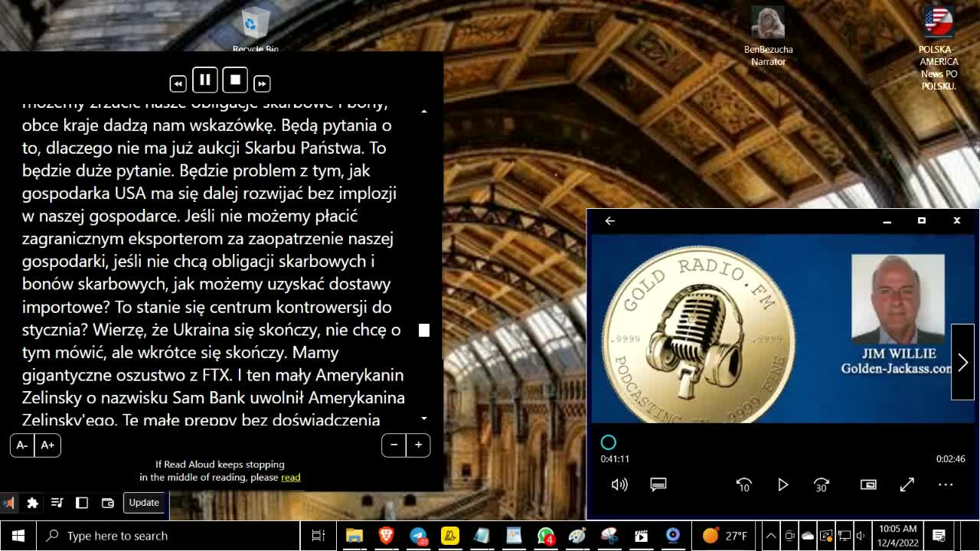Open the media playlist control icon
The height and width of the screenshot is (551, 980).
coord(57,503)
